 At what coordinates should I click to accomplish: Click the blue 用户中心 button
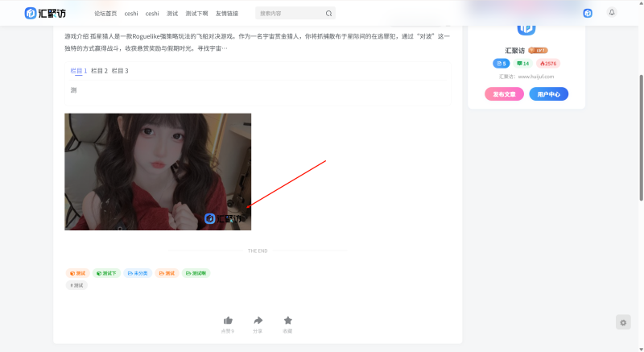[548, 94]
